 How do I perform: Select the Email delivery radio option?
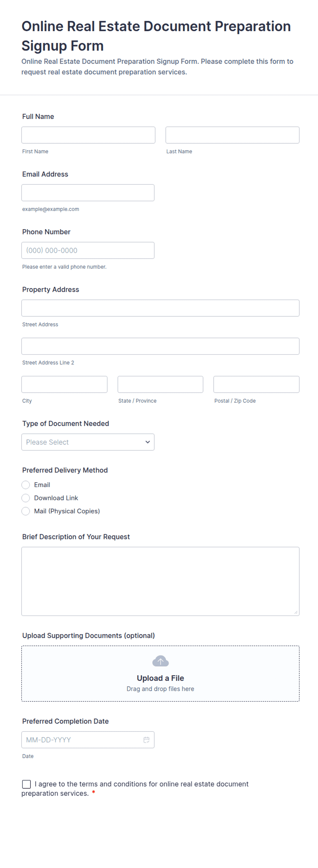coord(26,485)
